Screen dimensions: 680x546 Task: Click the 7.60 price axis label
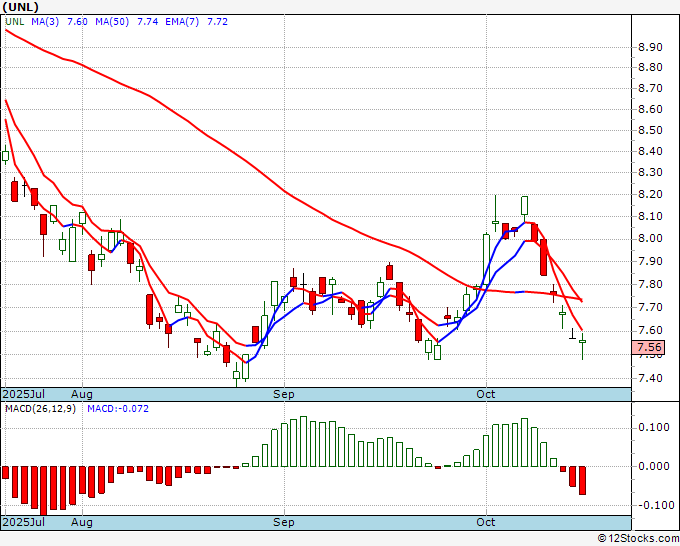650,330
